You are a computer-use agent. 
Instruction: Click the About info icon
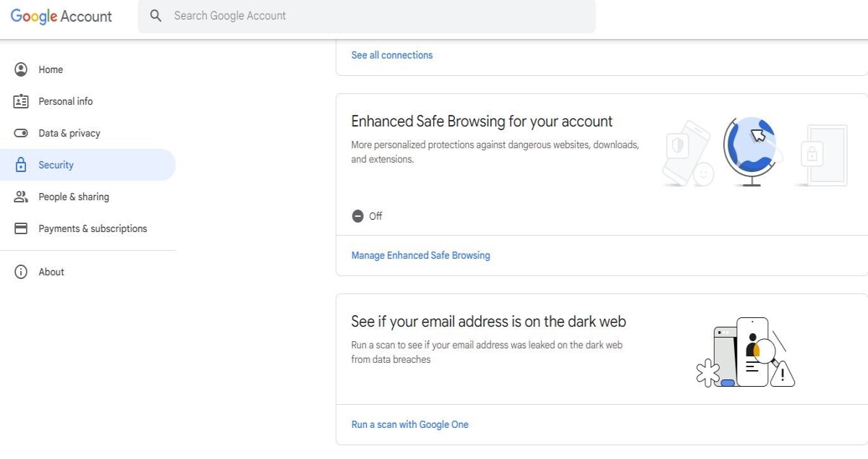tap(21, 272)
